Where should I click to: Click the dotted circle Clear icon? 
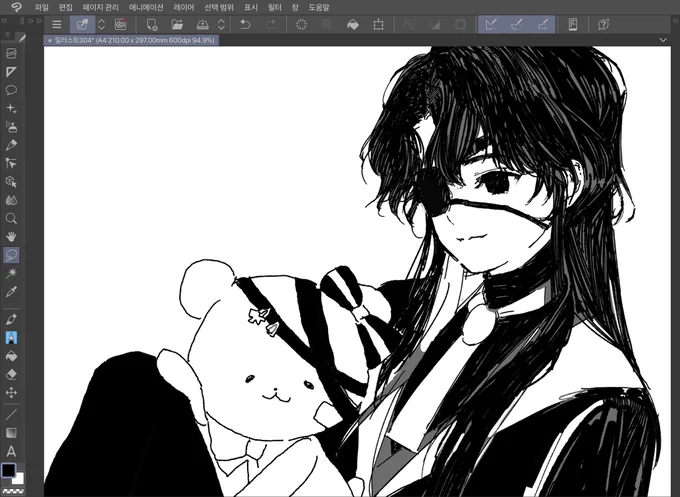(x=301, y=25)
